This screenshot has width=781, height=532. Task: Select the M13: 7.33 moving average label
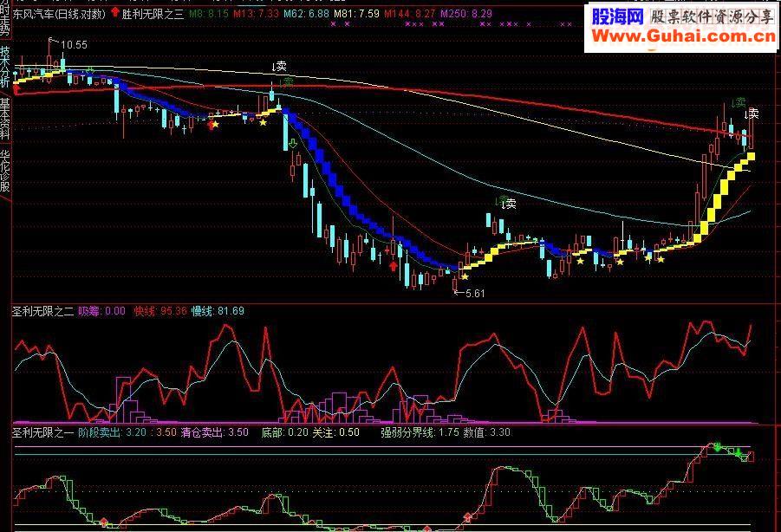coord(256,14)
